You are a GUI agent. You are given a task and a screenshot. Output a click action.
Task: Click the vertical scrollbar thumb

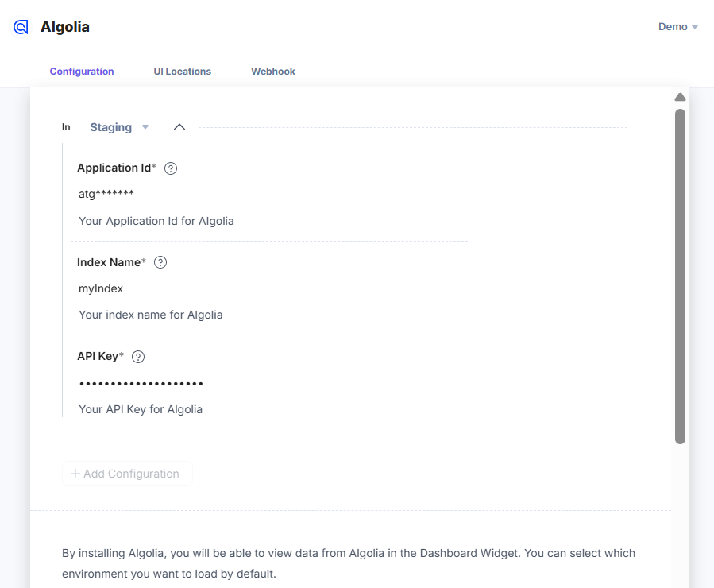[x=680, y=277]
